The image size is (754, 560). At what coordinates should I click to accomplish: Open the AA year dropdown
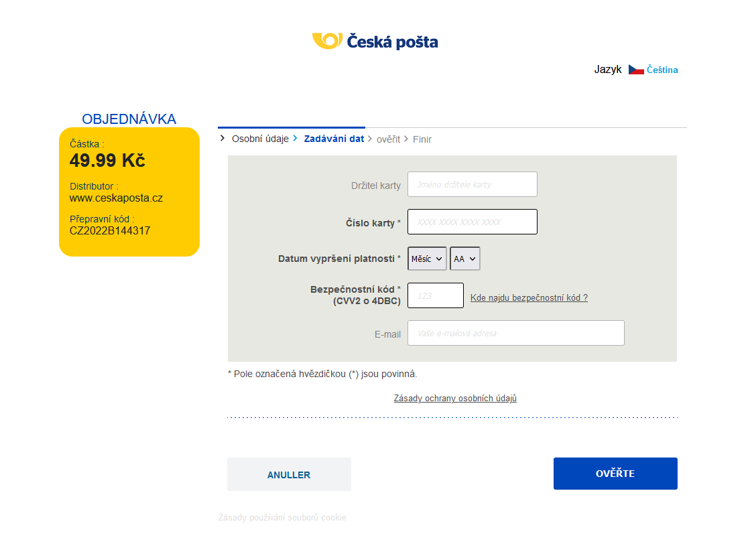[x=465, y=259]
